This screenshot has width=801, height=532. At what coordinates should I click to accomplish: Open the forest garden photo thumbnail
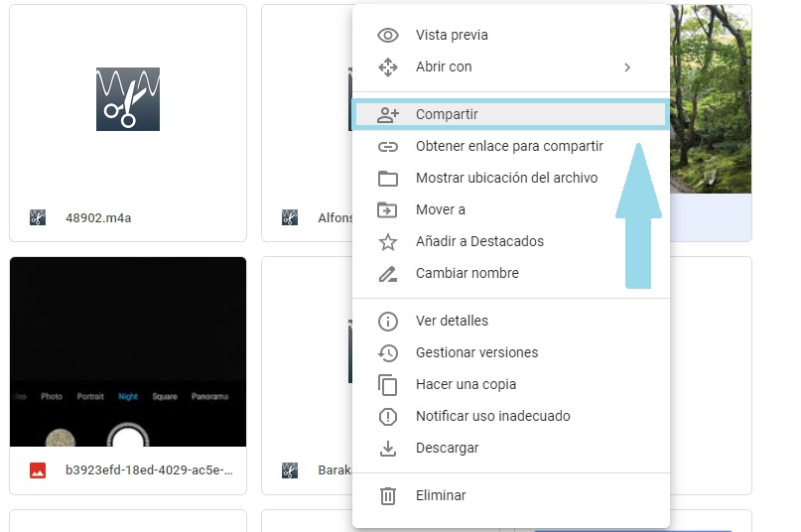click(711, 99)
